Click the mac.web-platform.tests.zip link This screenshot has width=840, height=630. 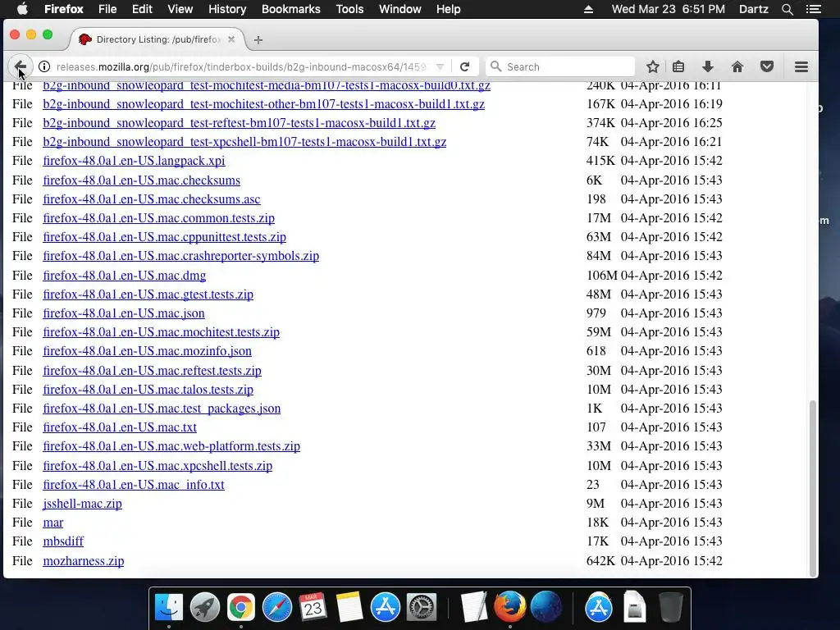[x=171, y=446]
